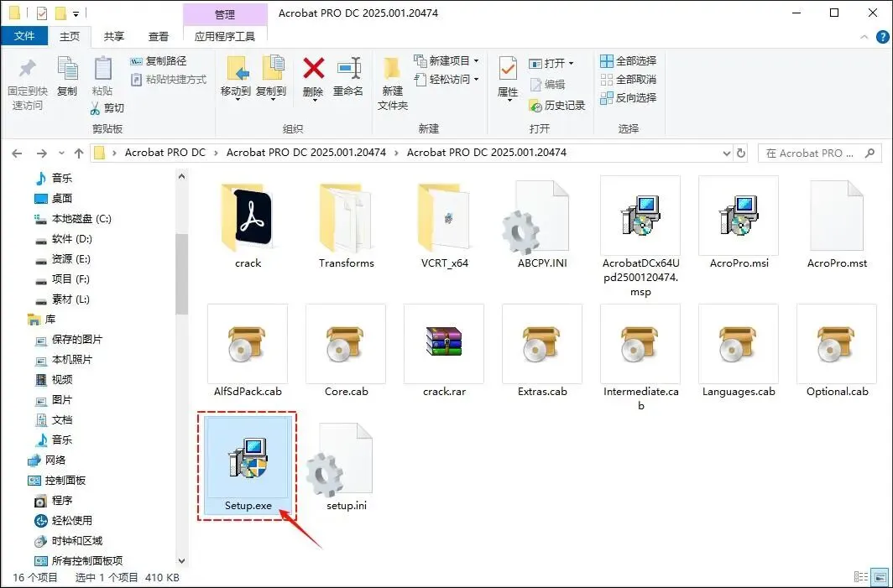Select the crack folder
This screenshot has height=588, width=893.
[x=248, y=225]
